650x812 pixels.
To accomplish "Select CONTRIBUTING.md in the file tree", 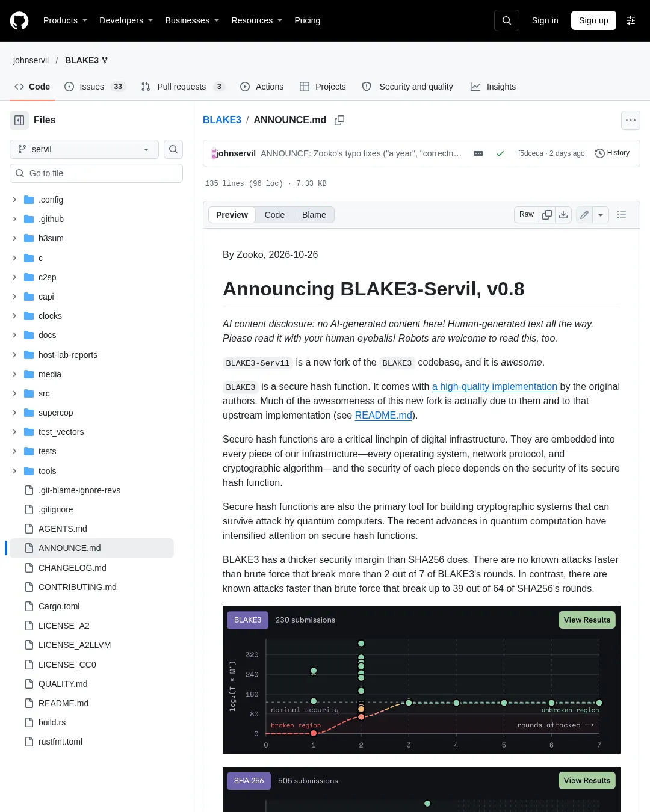I will pyautogui.click(x=78, y=587).
